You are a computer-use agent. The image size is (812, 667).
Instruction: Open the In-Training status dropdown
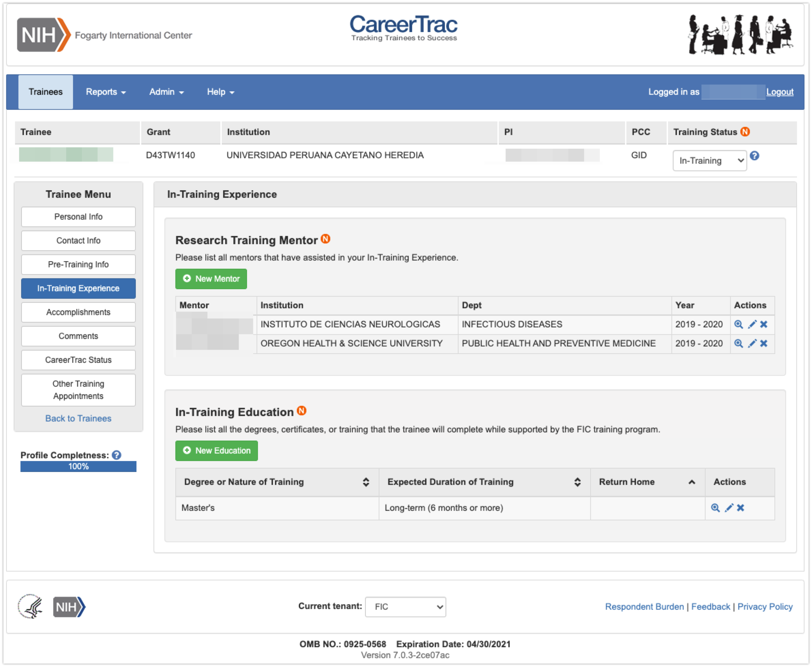[x=709, y=161]
